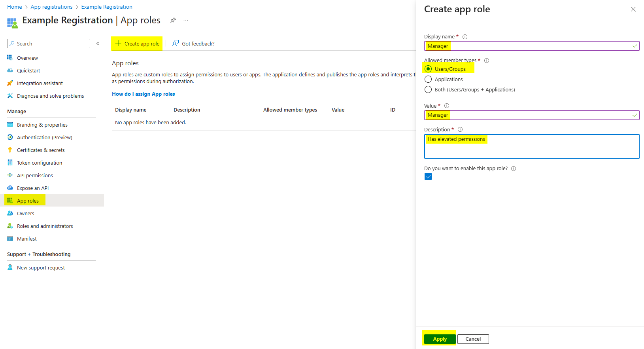Open Certificates & secrets in the sidebar
The height and width of the screenshot is (349, 644).
coord(41,150)
